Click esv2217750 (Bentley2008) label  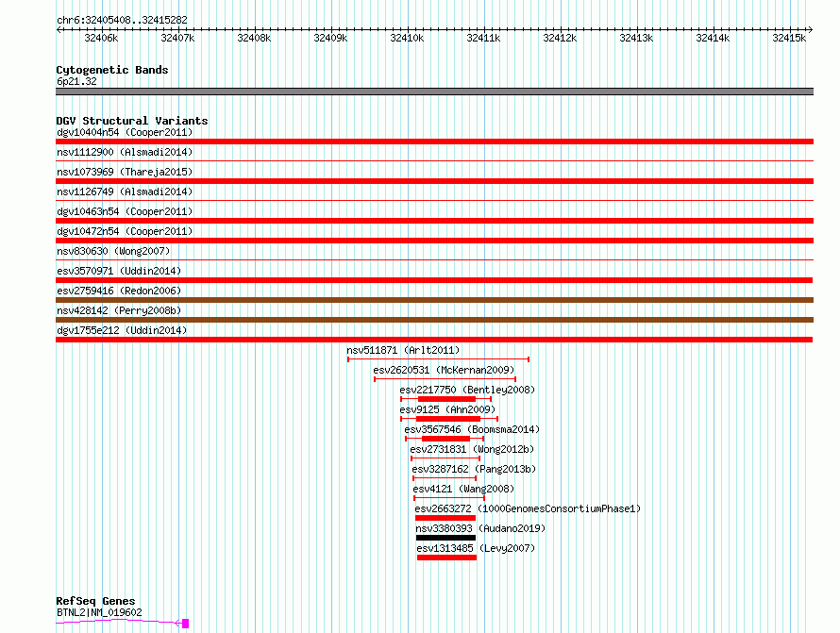(467, 390)
